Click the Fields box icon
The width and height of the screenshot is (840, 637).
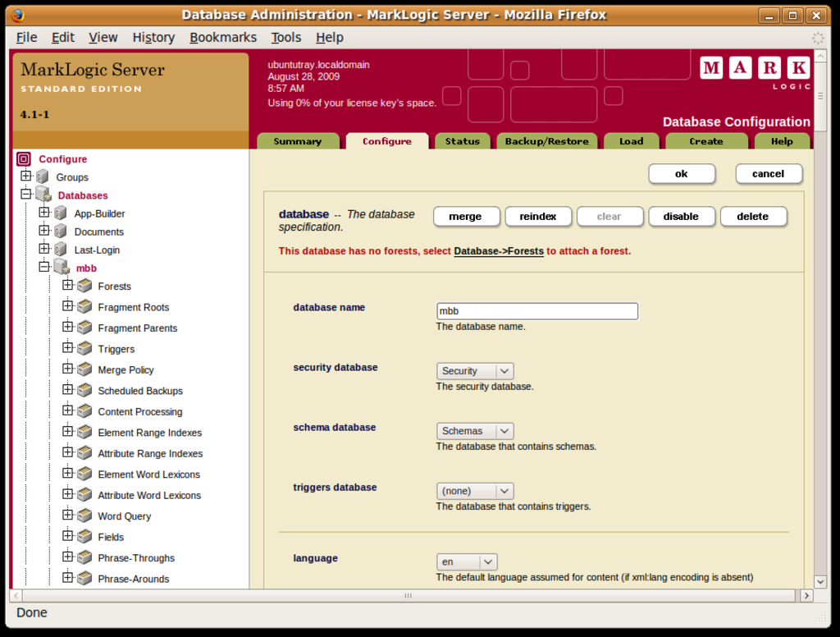coord(84,537)
